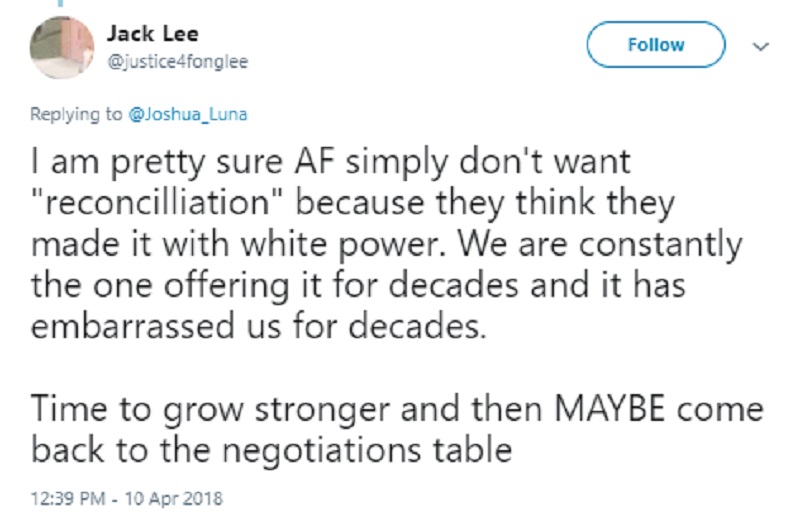Click "the one offering it" text line
The image size is (800, 523).
click(x=177, y=286)
